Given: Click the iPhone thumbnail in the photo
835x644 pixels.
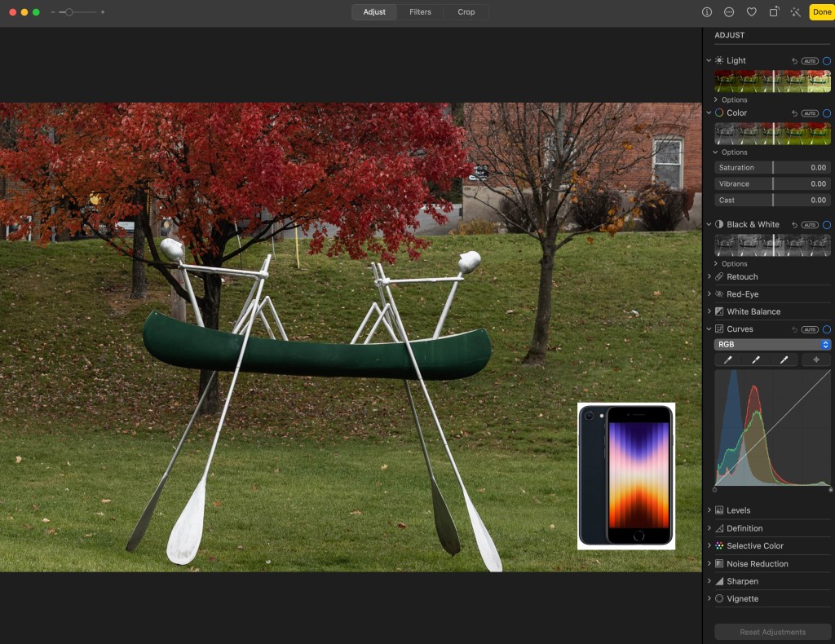Looking at the screenshot, I should [625, 475].
